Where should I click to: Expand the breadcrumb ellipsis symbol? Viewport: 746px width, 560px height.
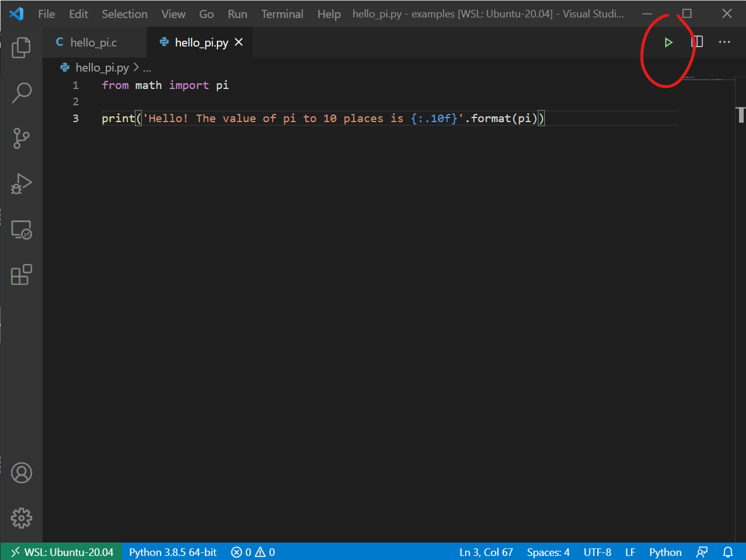[147, 68]
